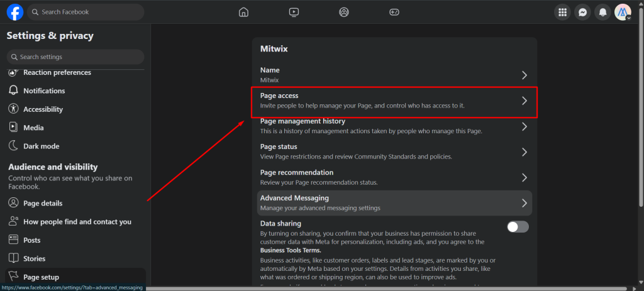644x291 pixels.
Task: Click in the Search settings field
Action: point(75,57)
